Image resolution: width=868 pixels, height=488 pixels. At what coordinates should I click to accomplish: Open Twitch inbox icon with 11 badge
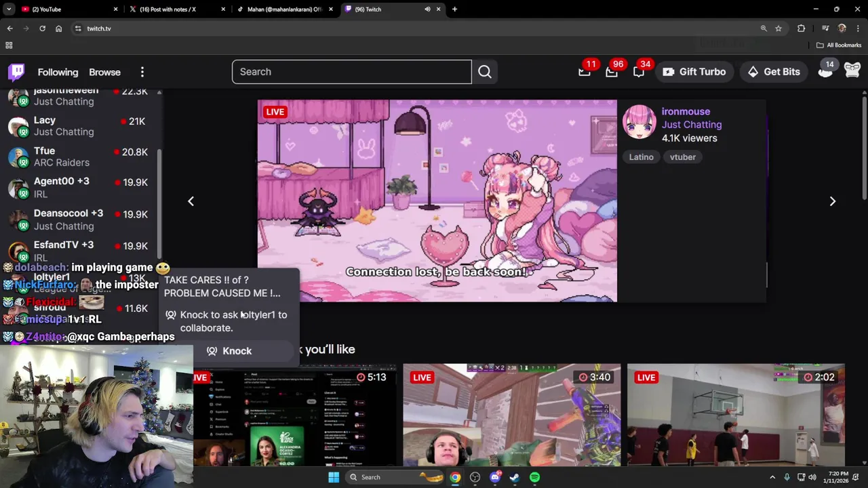(585, 72)
